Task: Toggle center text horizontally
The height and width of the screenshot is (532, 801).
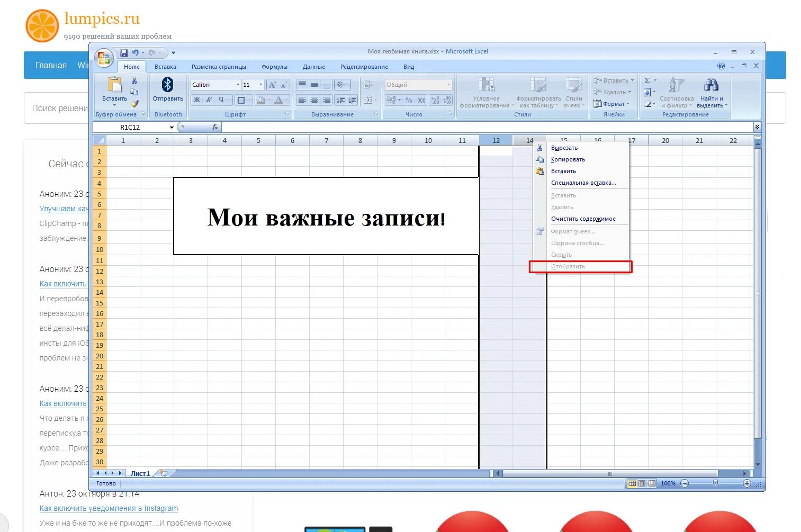Action: (x=314, y=100)
